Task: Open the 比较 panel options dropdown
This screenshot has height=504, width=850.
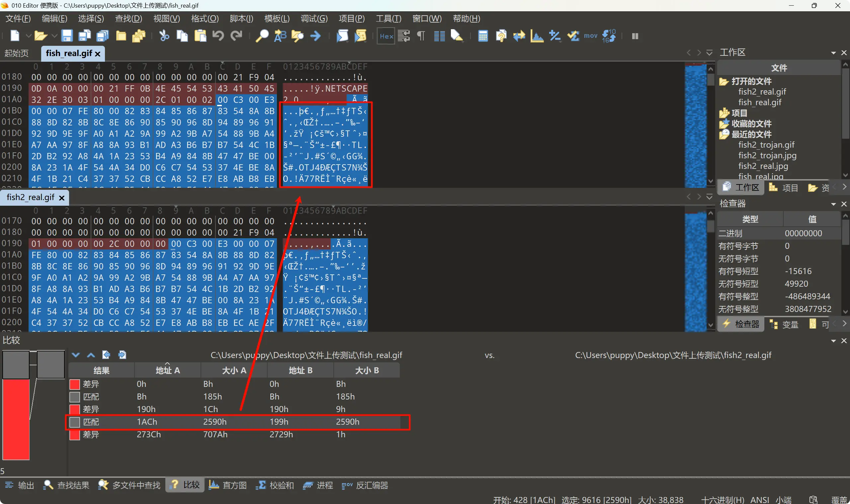Action: [x=833, y=341]
